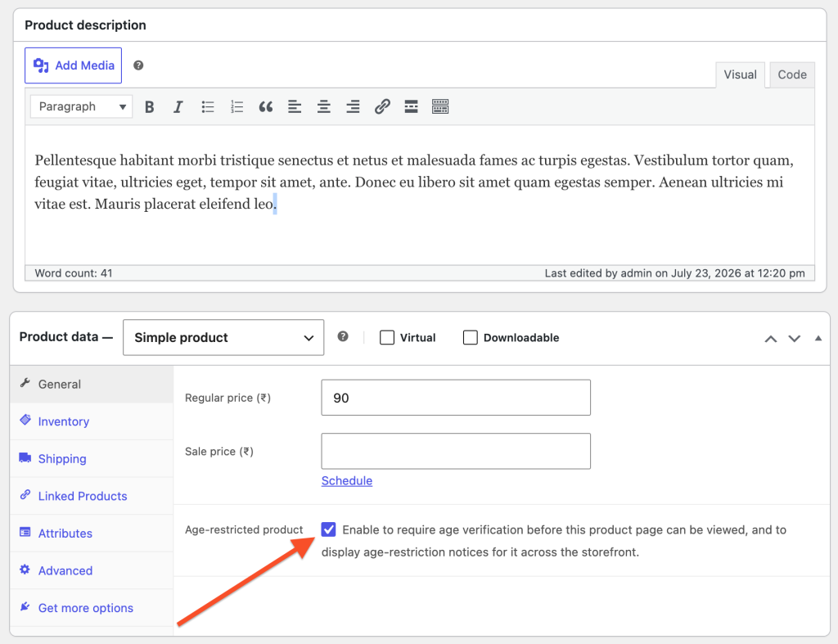Image resolution: width=838 pixels, height=644 pixels.
Task: Insert Read More tag
Action: [411, 107]
